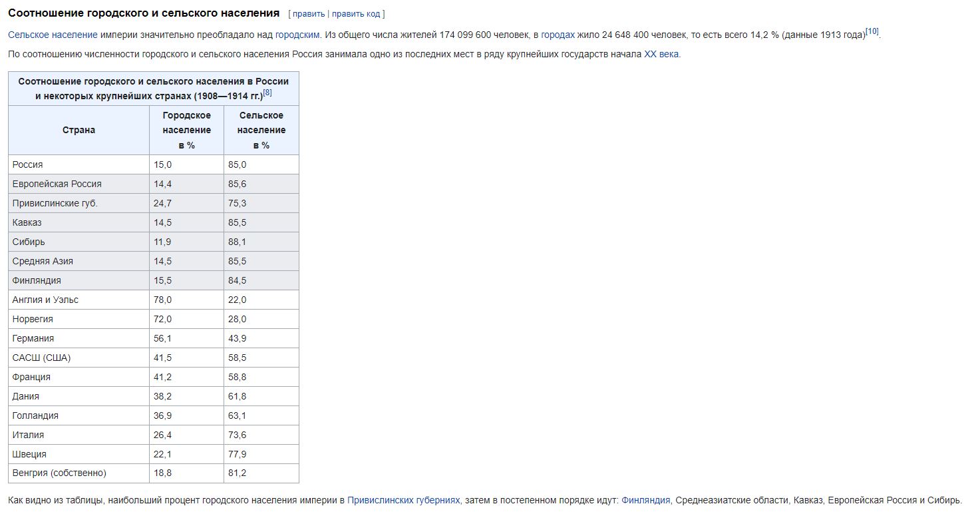
Task: Select the rural value 63,1 for Голландия
Action: click(237, 415)
